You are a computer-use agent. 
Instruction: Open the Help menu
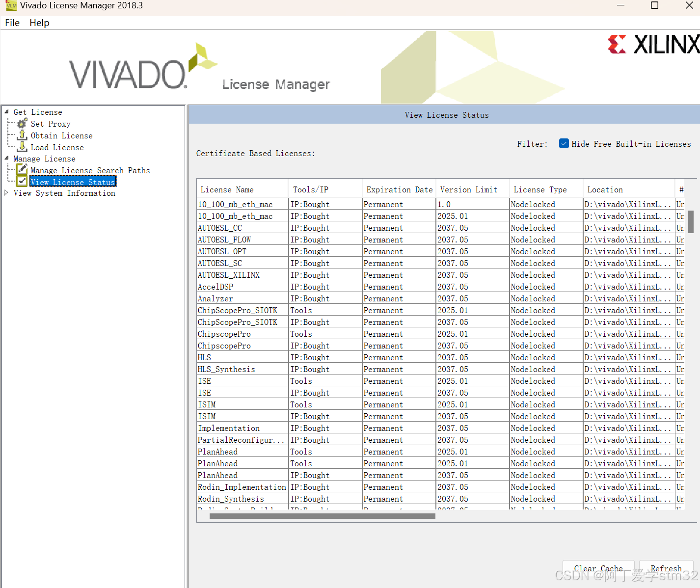(39, 23)
